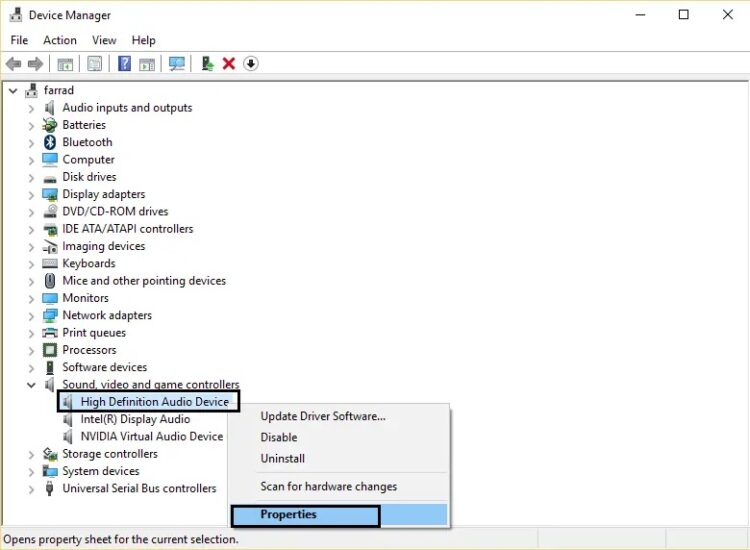
Task: Select the Network adapters label
Action: click(107, 315)
